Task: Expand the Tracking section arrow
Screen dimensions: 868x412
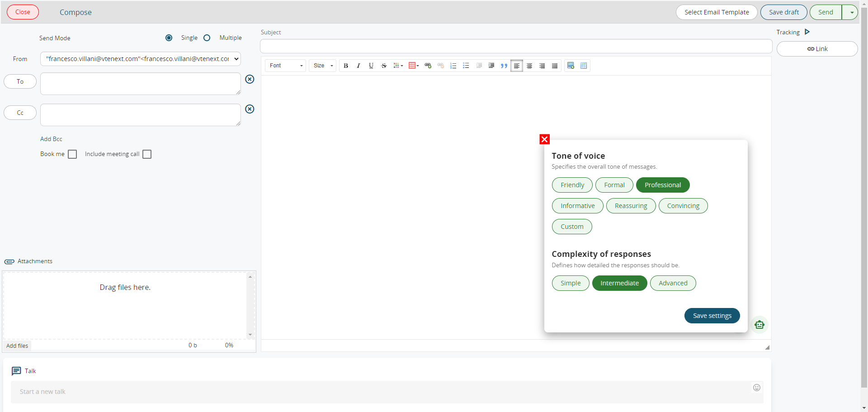Action: (807, 32)
